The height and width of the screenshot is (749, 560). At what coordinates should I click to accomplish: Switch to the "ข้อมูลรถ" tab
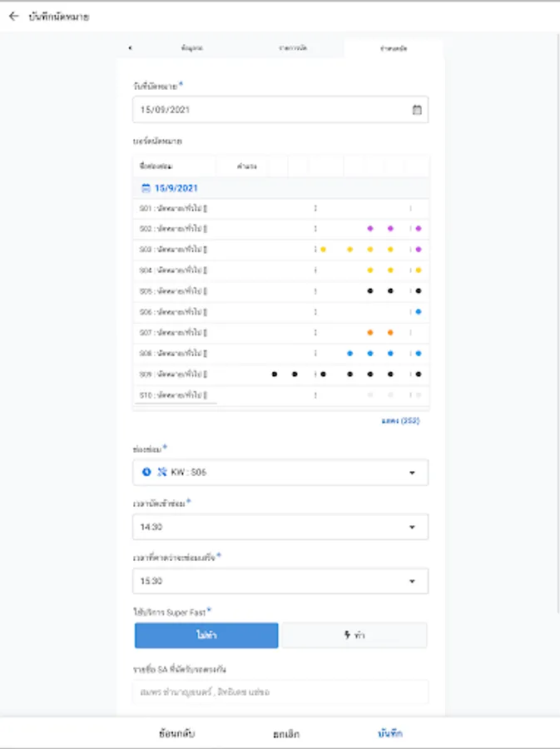(x=192, y=48)
